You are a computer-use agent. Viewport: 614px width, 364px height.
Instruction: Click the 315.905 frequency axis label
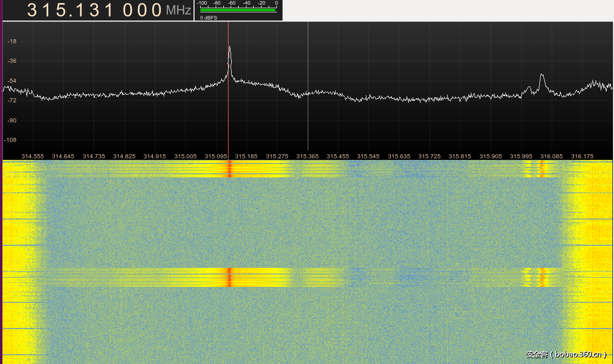click(490, 156)
